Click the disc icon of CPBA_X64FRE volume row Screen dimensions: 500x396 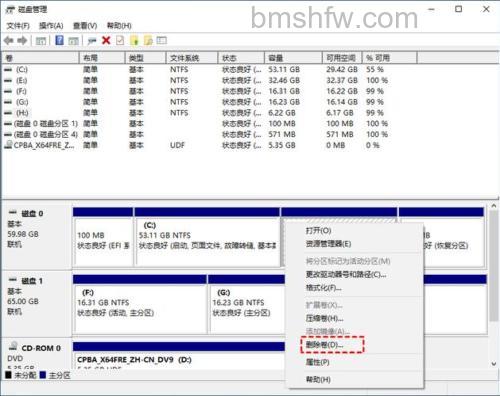(x=8, y=145)
